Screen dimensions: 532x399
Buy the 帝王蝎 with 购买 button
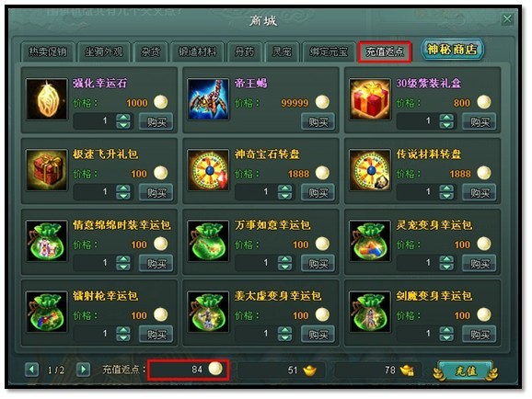(318, 121)
